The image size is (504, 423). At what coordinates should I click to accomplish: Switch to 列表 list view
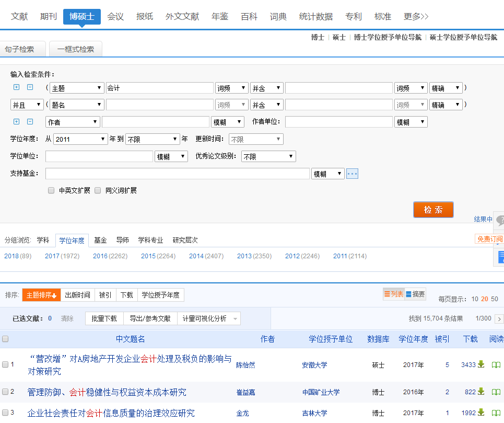click(394, 294)
